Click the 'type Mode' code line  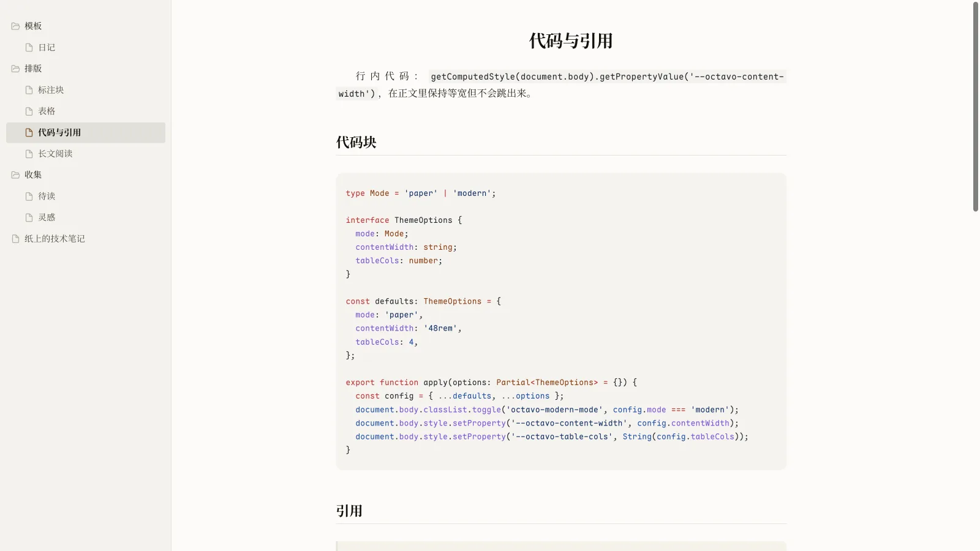pos(420,193)
